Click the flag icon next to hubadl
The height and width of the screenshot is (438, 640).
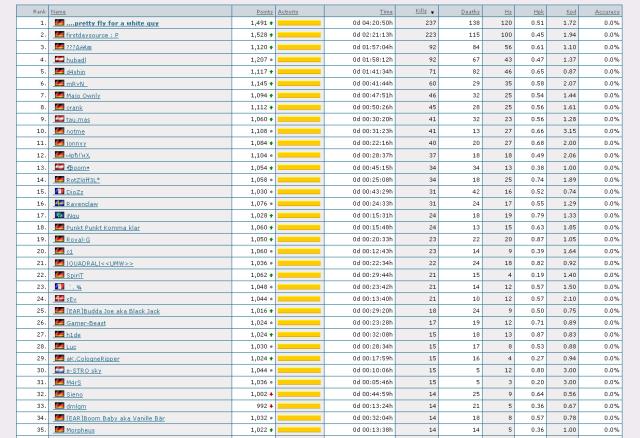point(59,59)
